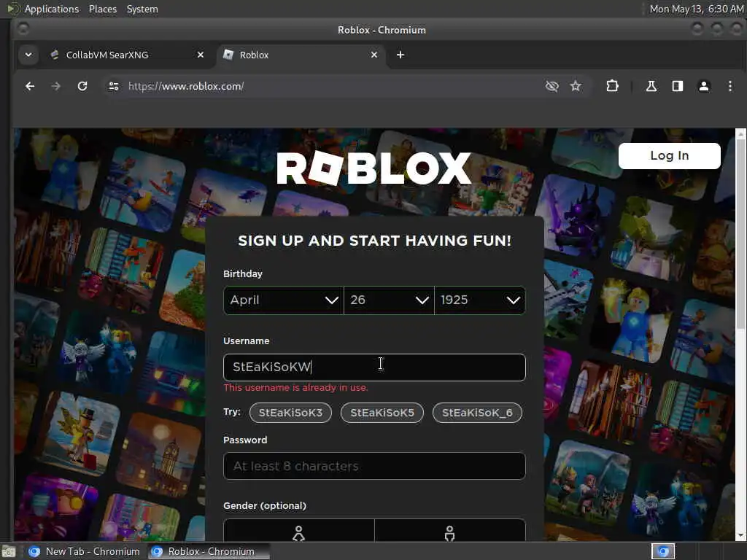Click the Log In button
This screenshot has width=747, height=560.
670,156
